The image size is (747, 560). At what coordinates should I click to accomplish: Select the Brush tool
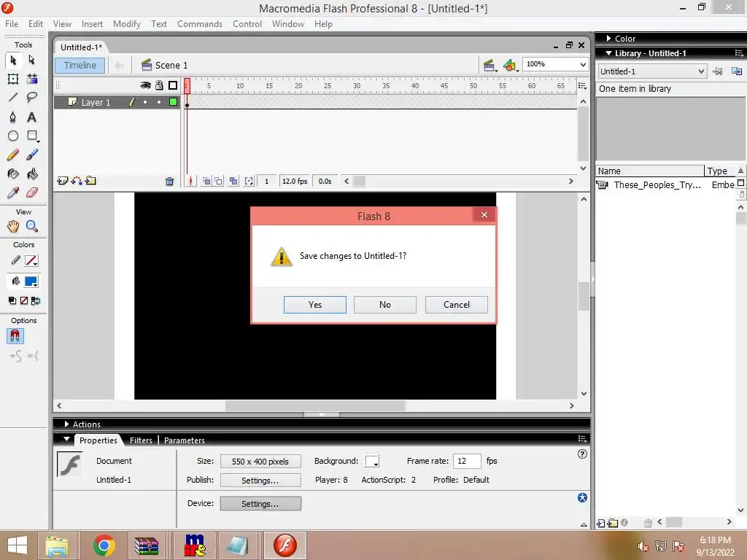coord(32,155)
